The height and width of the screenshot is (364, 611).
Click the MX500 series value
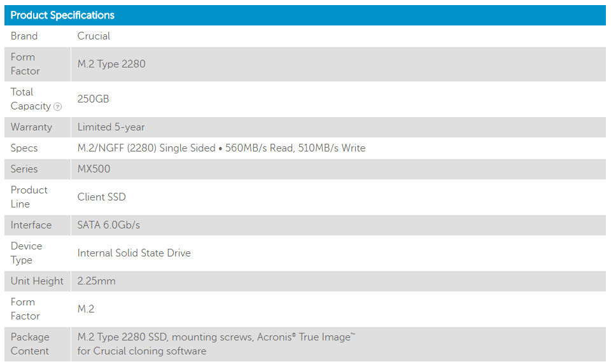94,169
